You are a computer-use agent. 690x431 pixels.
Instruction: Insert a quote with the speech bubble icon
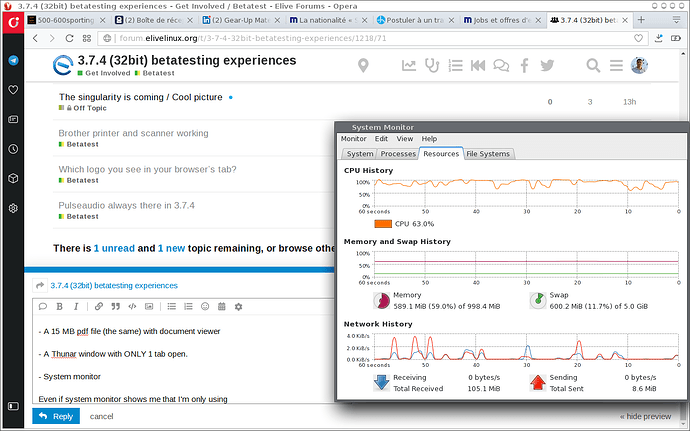coord(43,306)
